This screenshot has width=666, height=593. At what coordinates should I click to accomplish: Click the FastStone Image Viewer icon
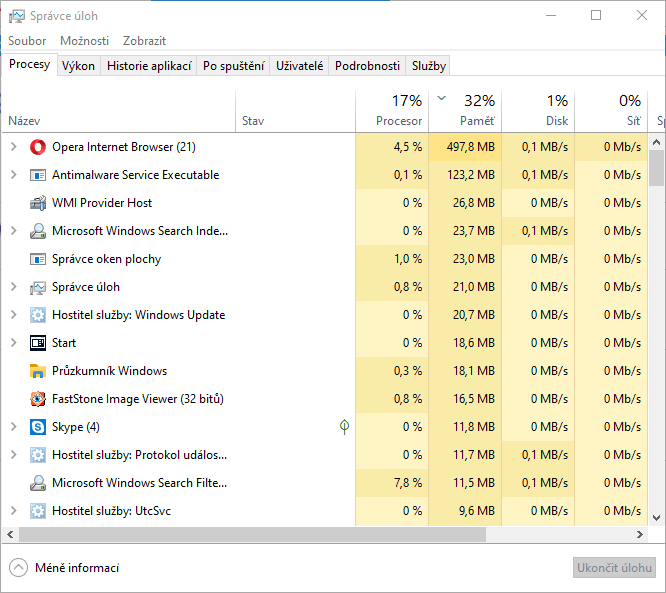pos(38,399)
